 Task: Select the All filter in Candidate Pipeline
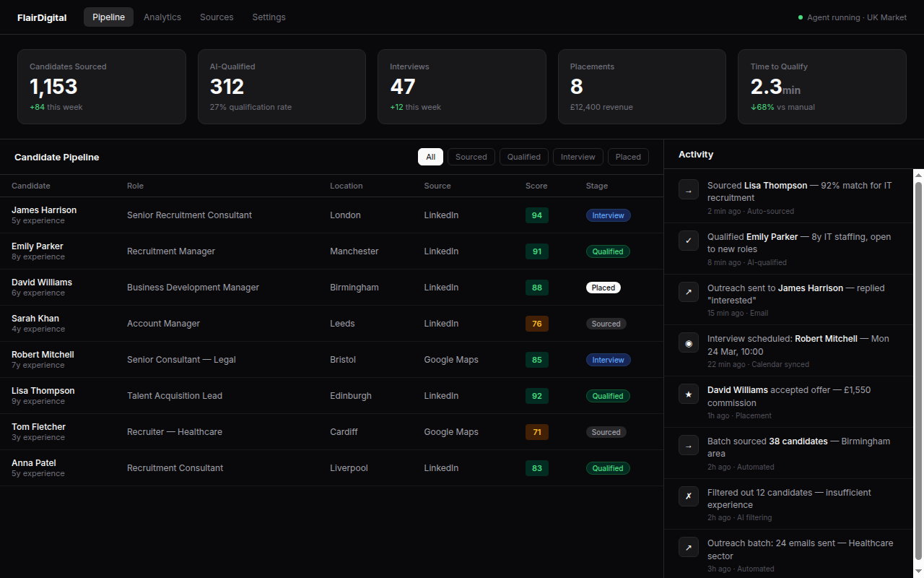[430, 157]
